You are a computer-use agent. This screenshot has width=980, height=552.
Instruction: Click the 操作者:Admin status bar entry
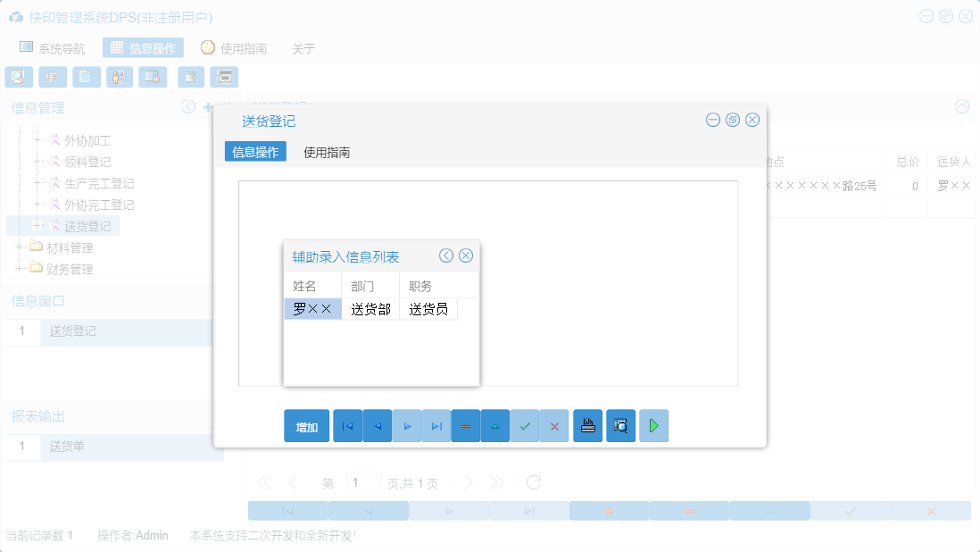pos(132,535)
